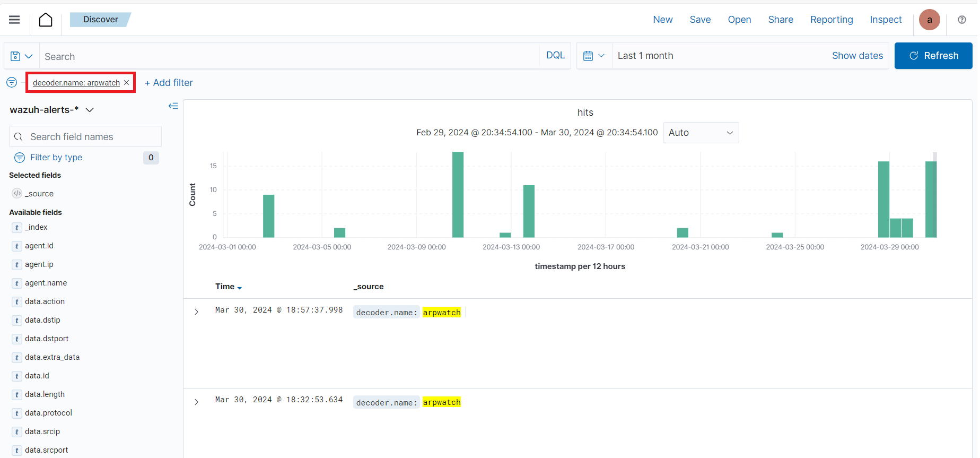The image size is (980, 458).
Task: Open the Reporting menu
Action: [831, 20]
